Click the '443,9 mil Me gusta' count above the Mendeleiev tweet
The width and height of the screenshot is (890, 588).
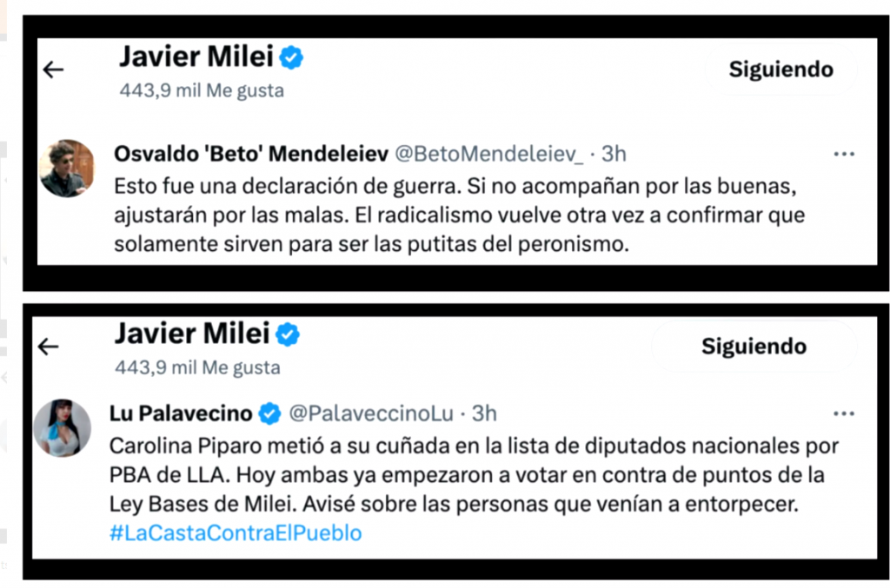[202, 90]
